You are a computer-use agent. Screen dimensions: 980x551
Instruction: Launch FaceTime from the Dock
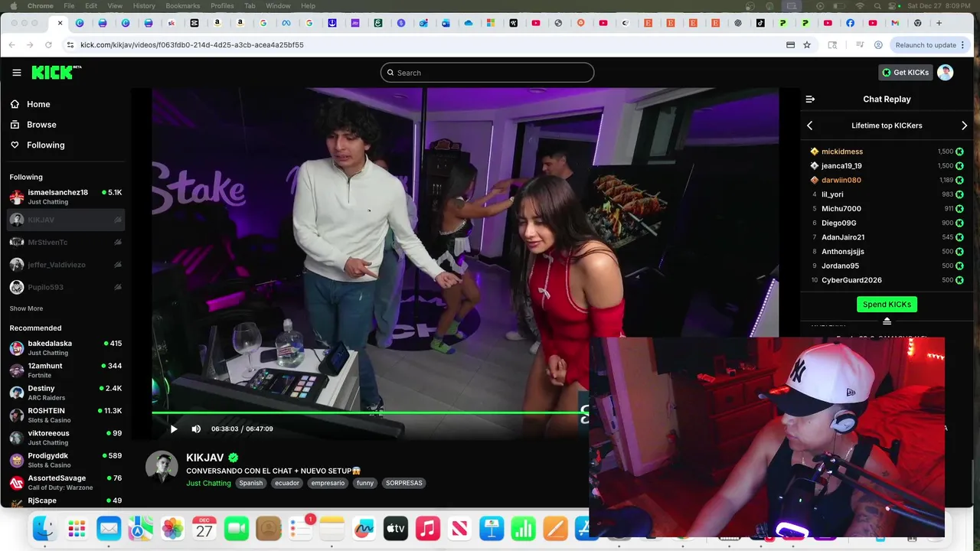pyautogui.click(x=237, y=528)
